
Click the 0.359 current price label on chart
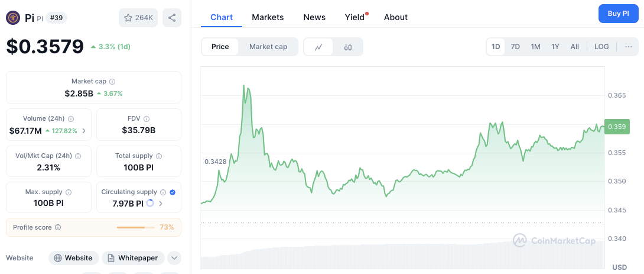click(x=617, y=127)
